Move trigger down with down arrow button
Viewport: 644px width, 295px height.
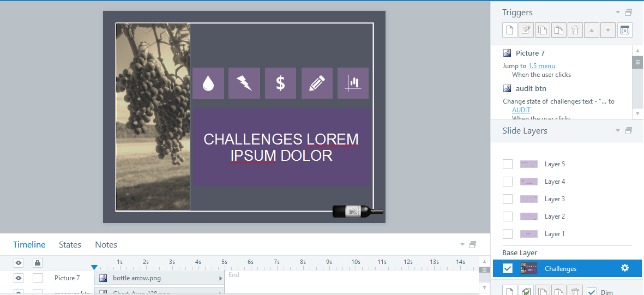pyautogui.click(x=608, y=30)
